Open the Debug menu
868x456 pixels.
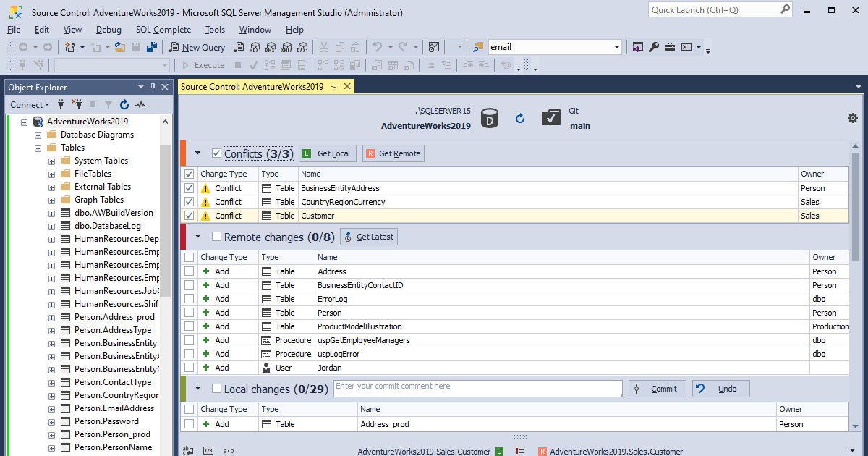point(109,30)
